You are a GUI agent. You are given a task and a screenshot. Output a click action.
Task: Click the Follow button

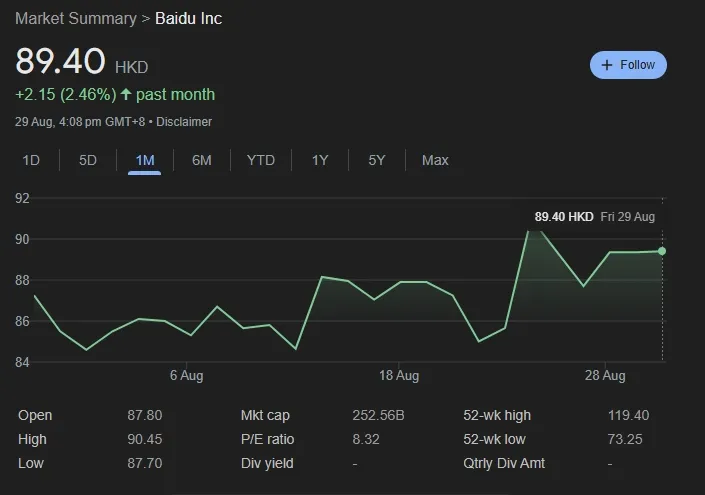coord(628,65)
